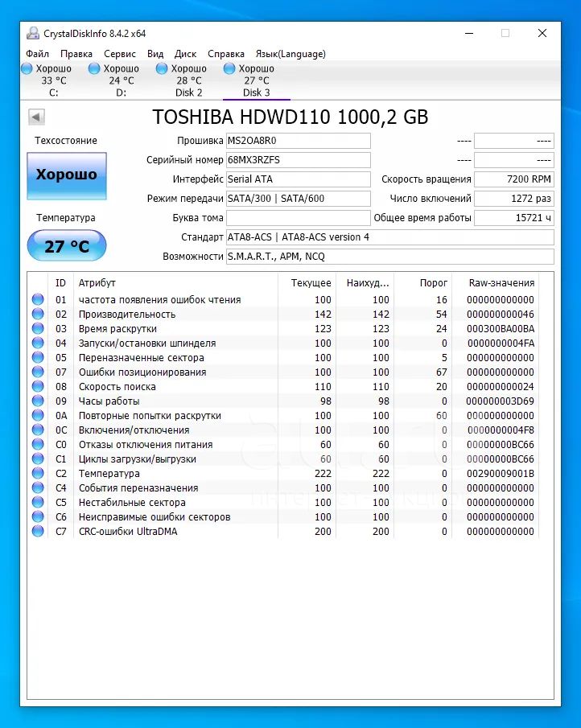The width and height of the screenshot is (581, 728).
Task: Click the Стандарт field ATA8-ACS
Action: tap(390, 237)
